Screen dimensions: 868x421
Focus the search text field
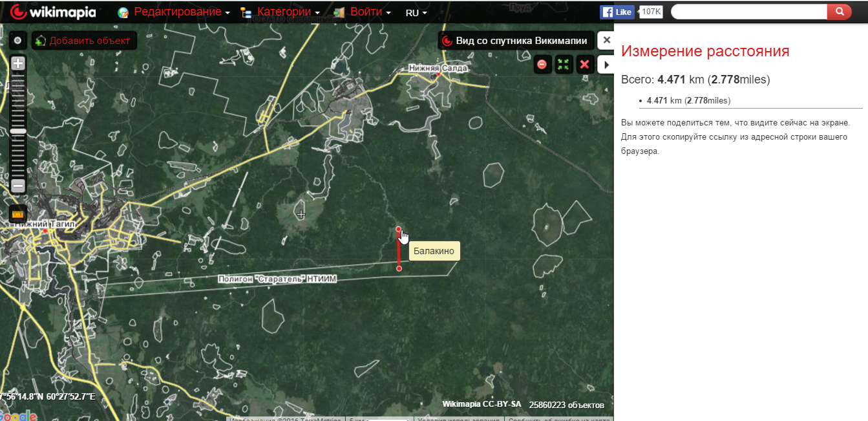tap(750, 12)
